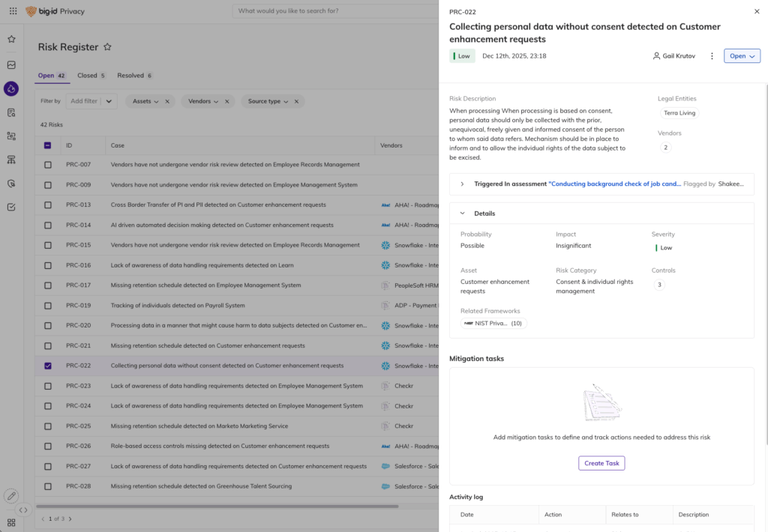Expand the Triggered In assessment section

click(463, 184)
